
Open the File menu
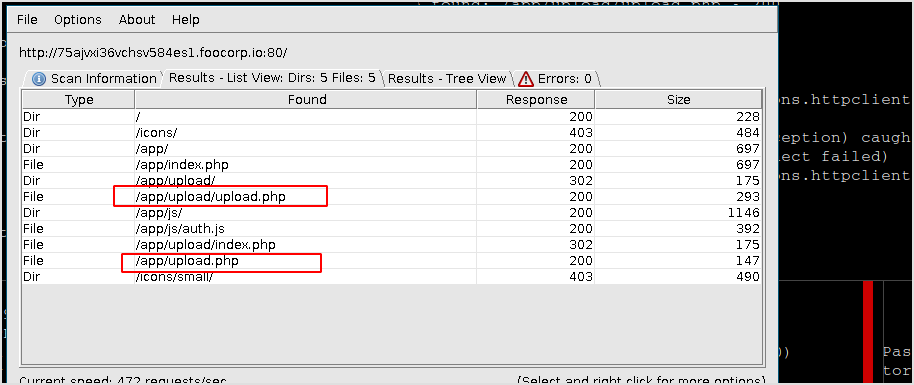point(27,20)
